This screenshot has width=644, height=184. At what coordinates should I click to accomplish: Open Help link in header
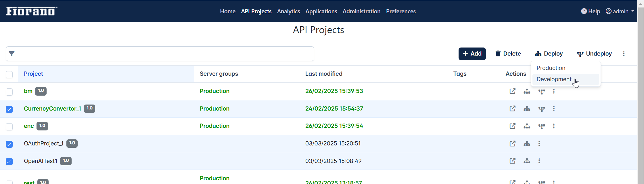point(591,11)
